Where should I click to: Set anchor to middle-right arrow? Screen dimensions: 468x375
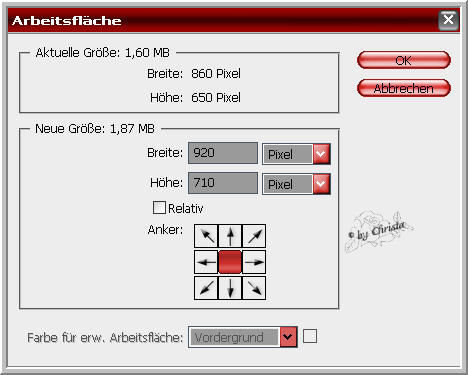click(x=254, y=262)
